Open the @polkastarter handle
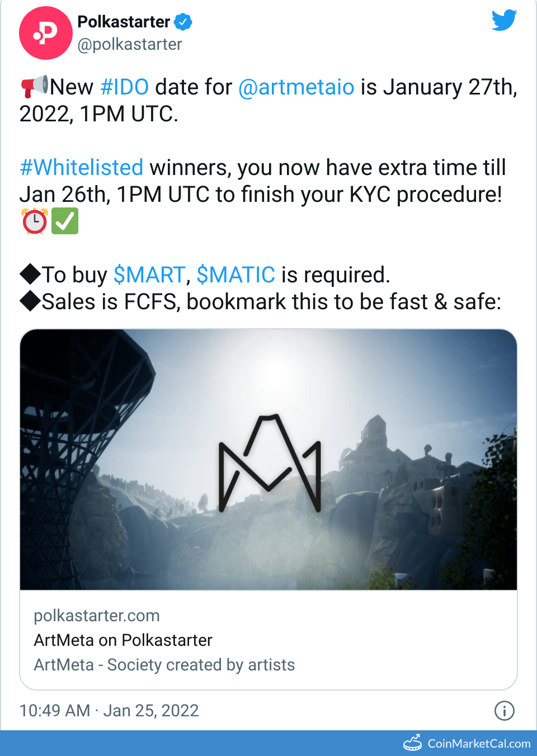This screenshot has height=756, width=537. click(130, 44)
